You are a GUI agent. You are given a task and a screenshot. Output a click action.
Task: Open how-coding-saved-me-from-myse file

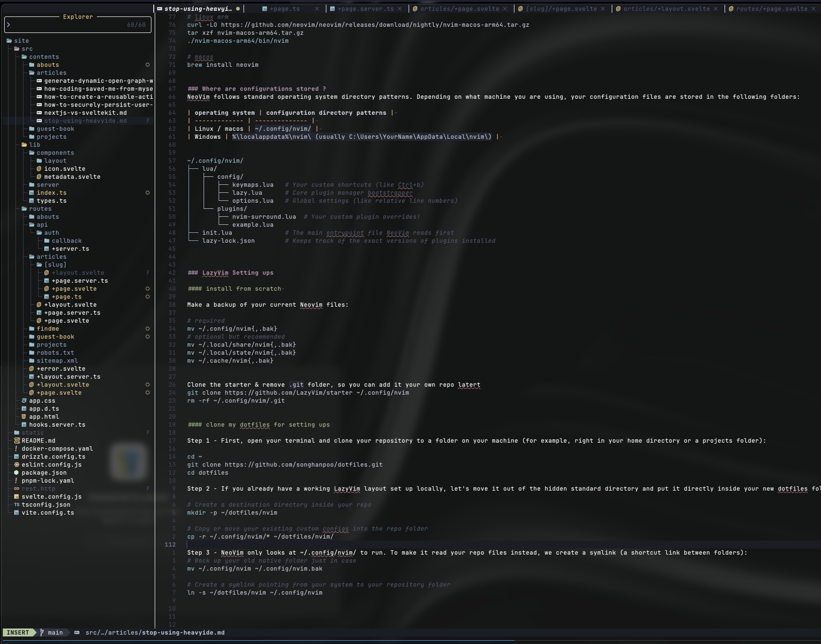99,89
